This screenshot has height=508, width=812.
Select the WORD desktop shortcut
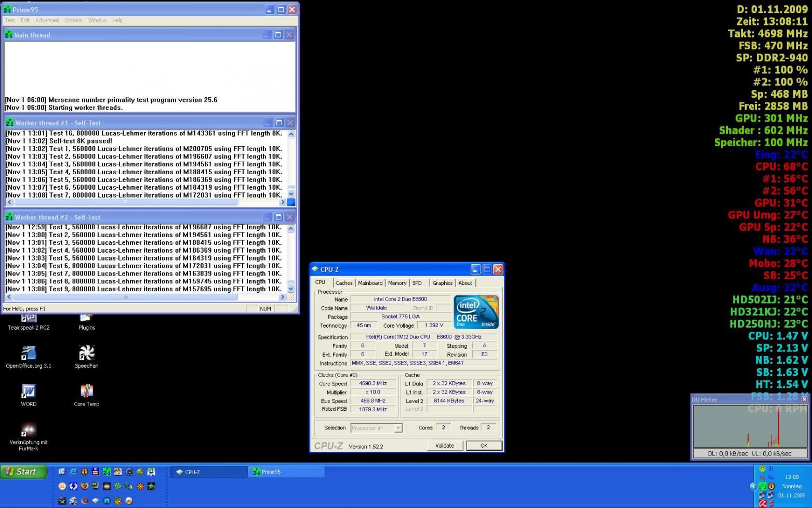(29, 395)
